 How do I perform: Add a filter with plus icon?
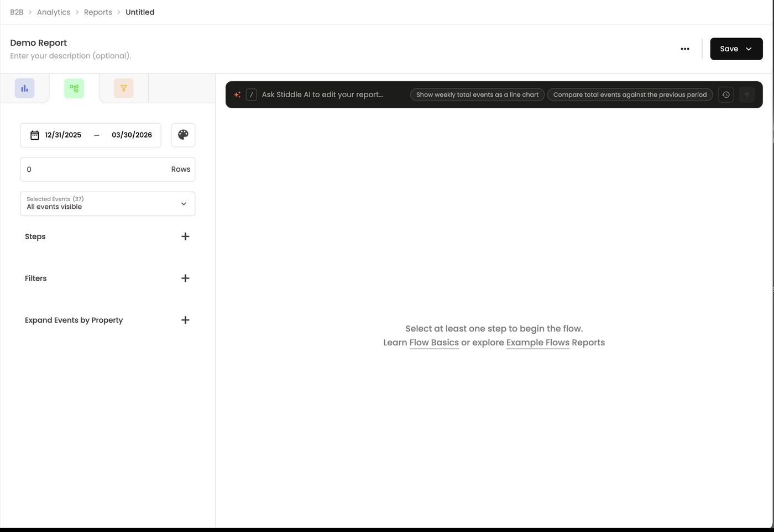pyautogui.click(x=185, y=278)
